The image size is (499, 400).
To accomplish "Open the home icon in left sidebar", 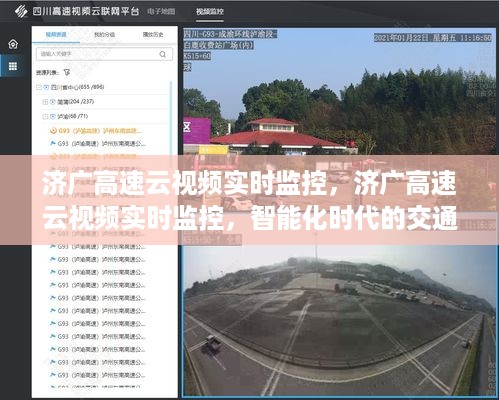I will tap(13, 44).
